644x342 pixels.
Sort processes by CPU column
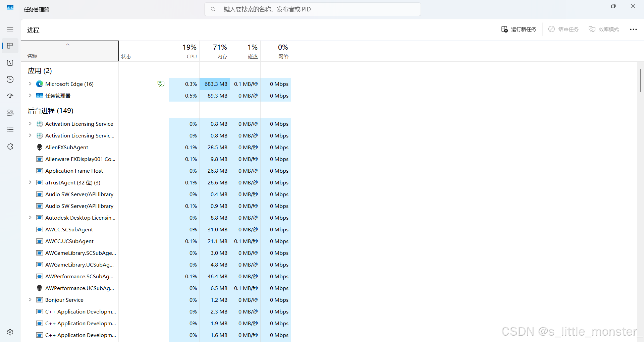pyautogui.click(x=184, y=51)
